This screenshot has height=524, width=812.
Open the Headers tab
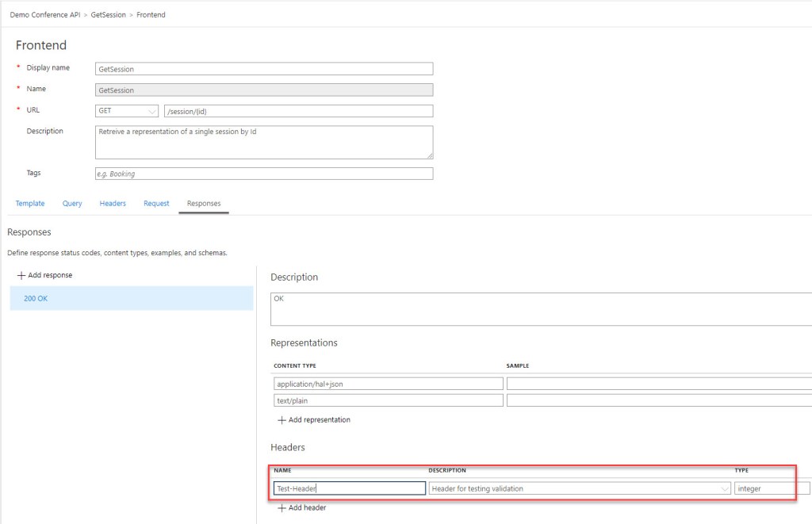112,204
